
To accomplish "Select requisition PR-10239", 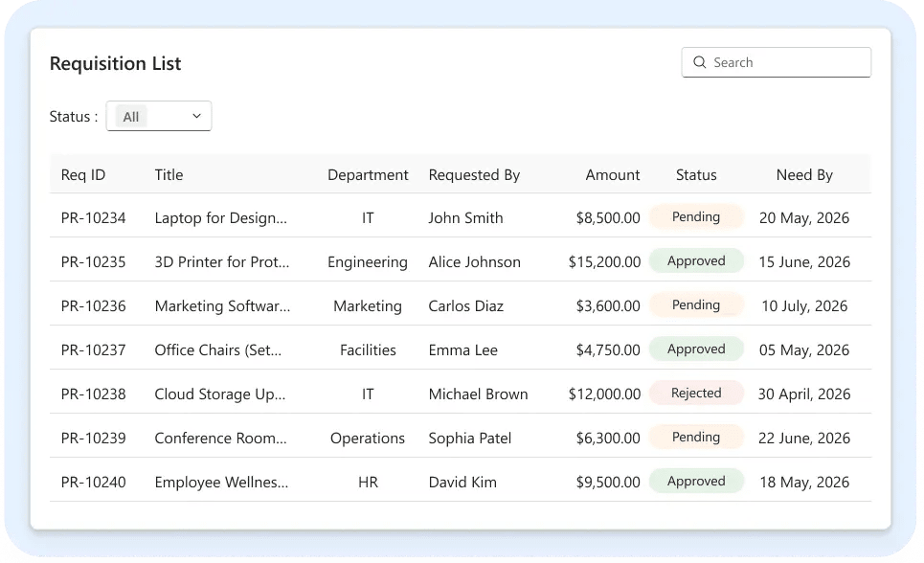I will pos(93,438).
